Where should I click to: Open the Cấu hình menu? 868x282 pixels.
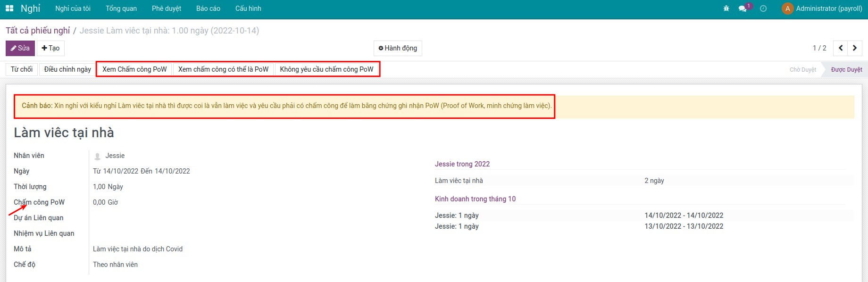point(248,8)
